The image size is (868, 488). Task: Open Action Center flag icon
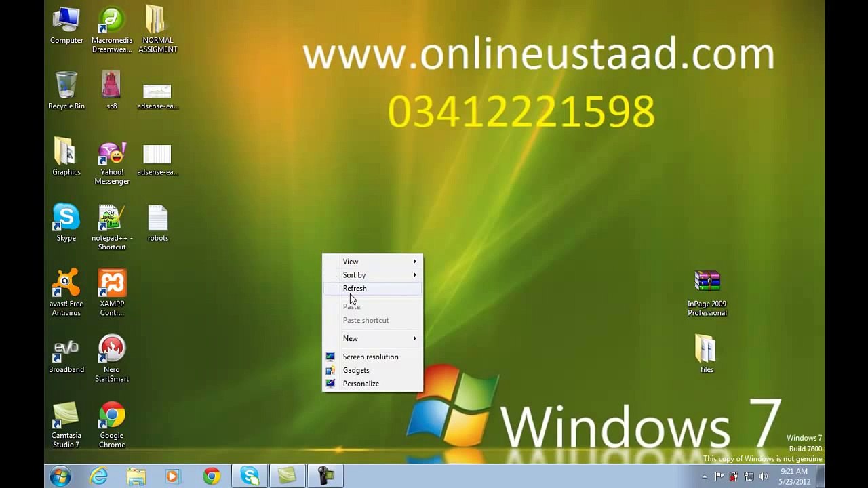[719, 477]
